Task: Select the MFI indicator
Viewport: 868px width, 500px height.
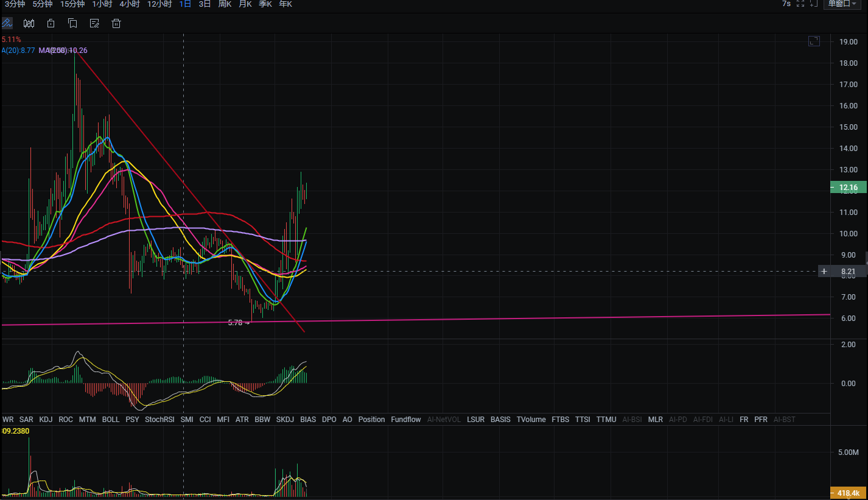Action: (x=223, y=420)
